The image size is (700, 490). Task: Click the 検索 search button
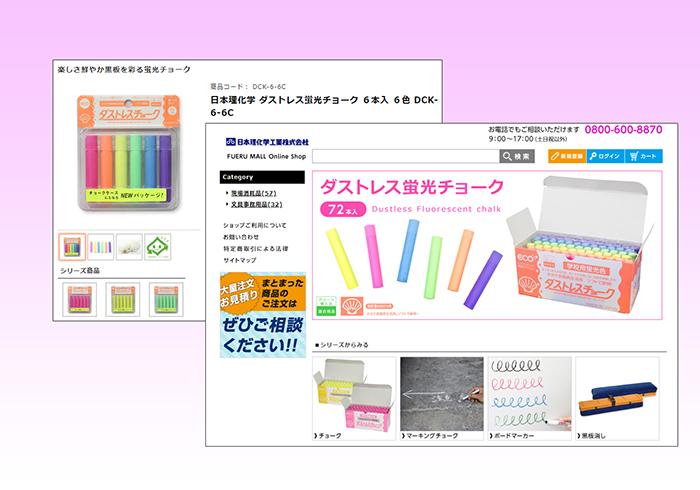point(517,156)
